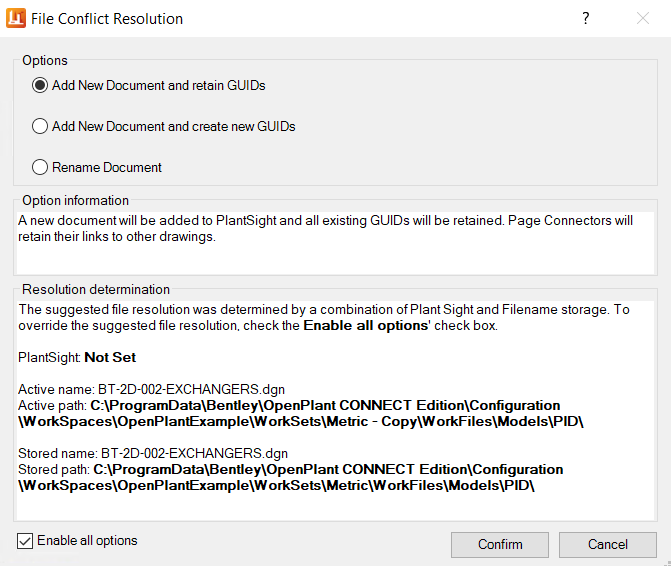The height and width of the screenshot is (566, 671).
Task: Confirm the file conflict resolution
Action: [x=500, y=544]
